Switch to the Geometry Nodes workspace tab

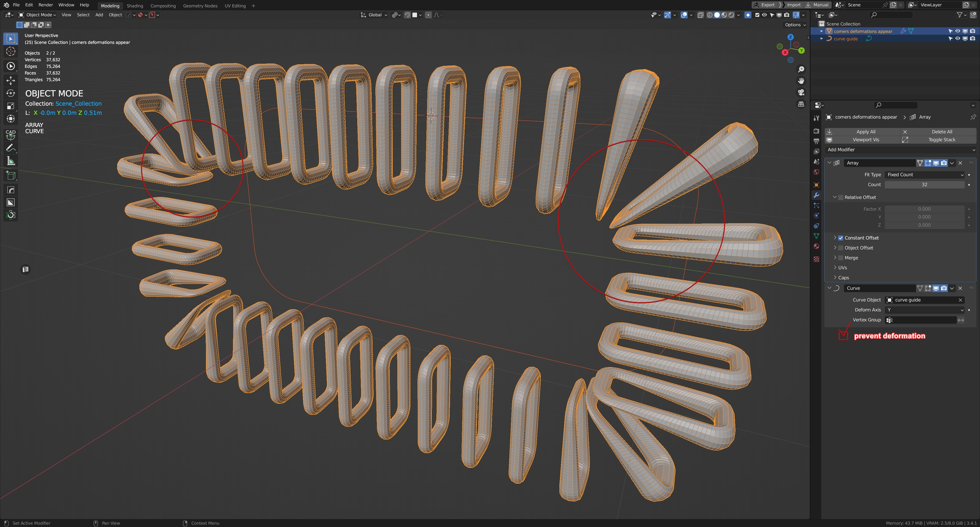(200, 6)
